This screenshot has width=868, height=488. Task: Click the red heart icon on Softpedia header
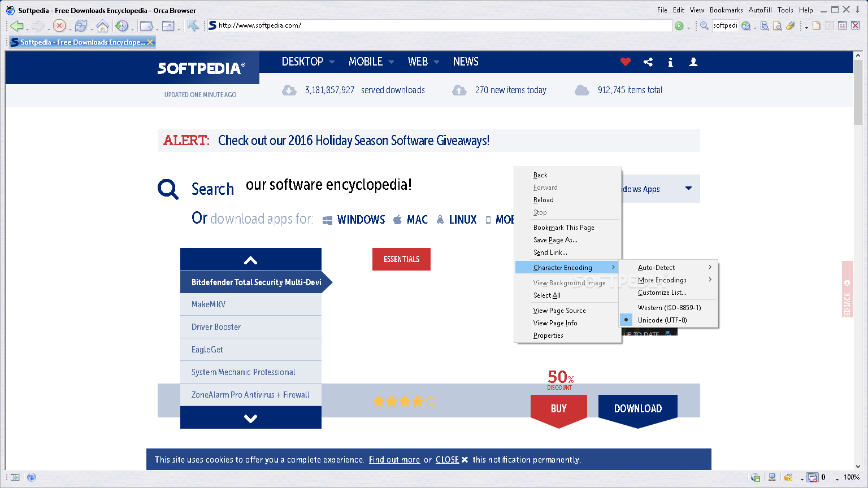click(625, 62)
